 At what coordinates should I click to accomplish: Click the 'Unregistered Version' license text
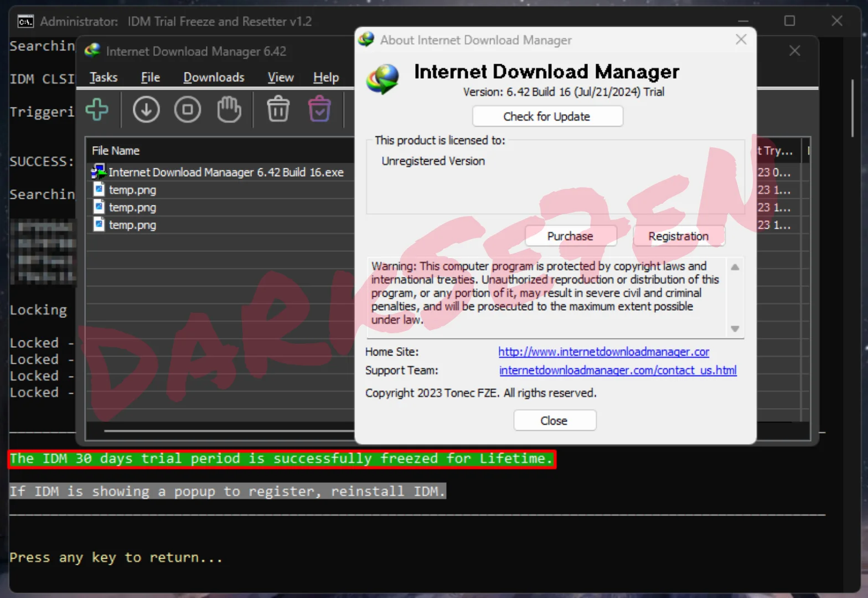[x=433, y=161]
